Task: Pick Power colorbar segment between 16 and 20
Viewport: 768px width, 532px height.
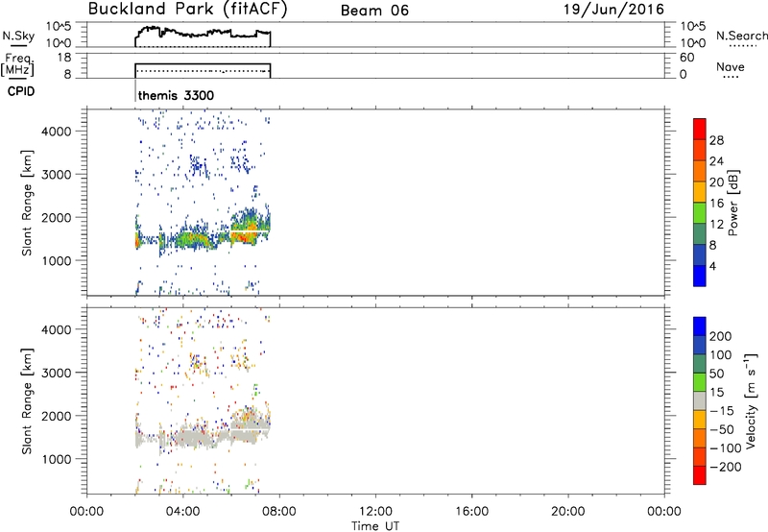Action: tap(700, 192)
